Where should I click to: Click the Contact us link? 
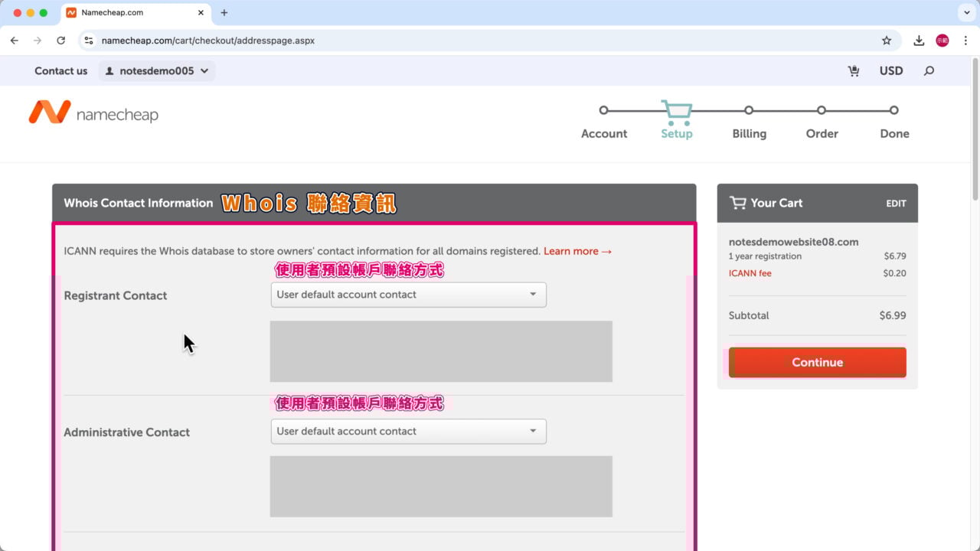click(60, 71)
